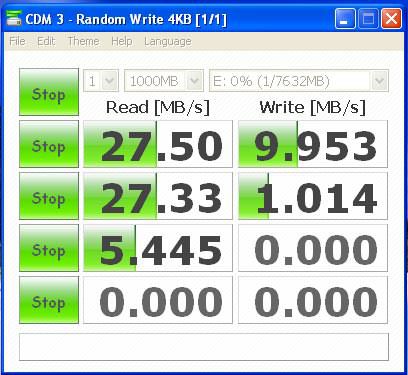Click the empty comment box at bottom
Image resolution: width=408 pixels, height=375 pixels.
click(x=204, y=347)
